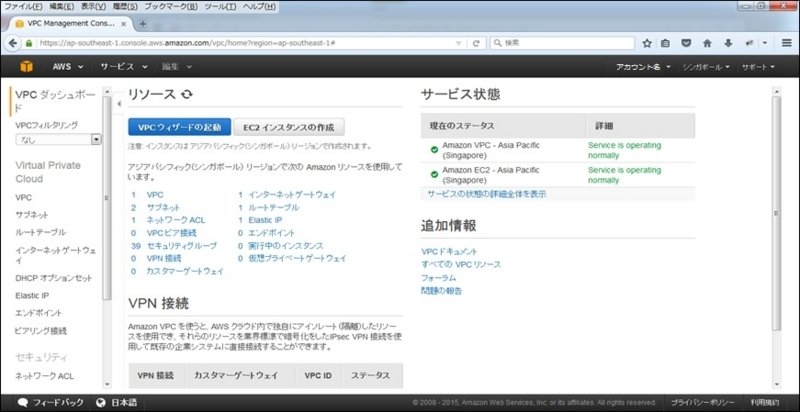Refresh the リソース resource list
The width and height of the screenshot is (800, 412).
[186, 94]
